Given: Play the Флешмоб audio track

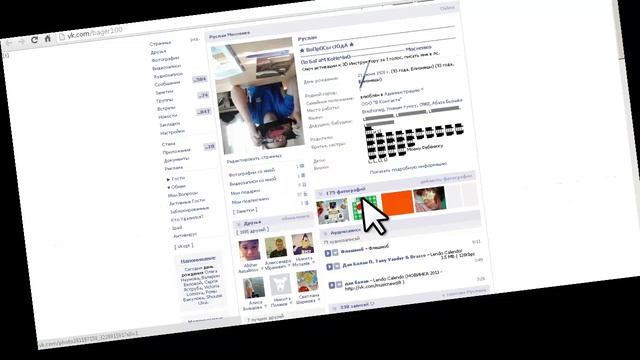Looking at the screenshot, I should (x=328, y=253).
